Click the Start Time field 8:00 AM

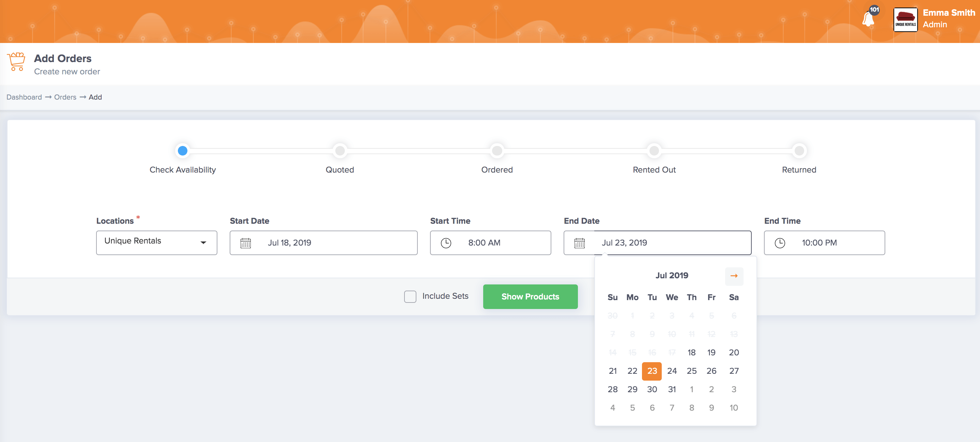click(490, 242)
